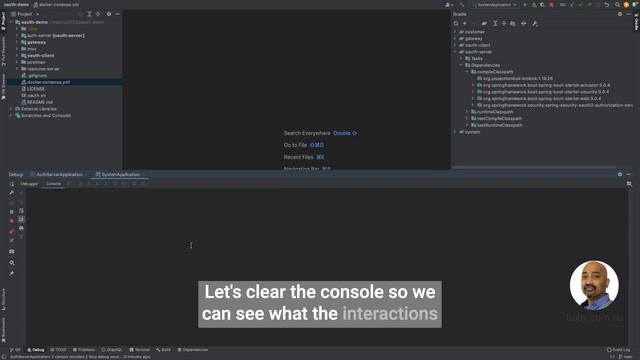Stop the debug session red button

tap(11, 221)
